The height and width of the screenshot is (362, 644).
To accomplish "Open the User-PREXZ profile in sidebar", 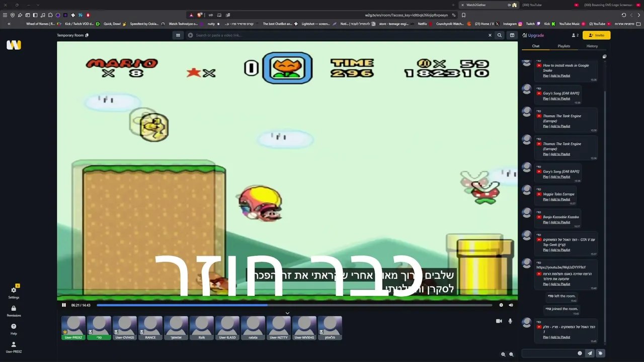I will tap(14, 347).
